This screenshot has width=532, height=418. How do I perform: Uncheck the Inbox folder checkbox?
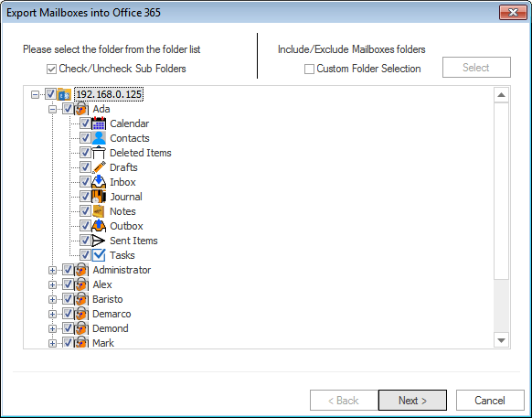point(85,182)
